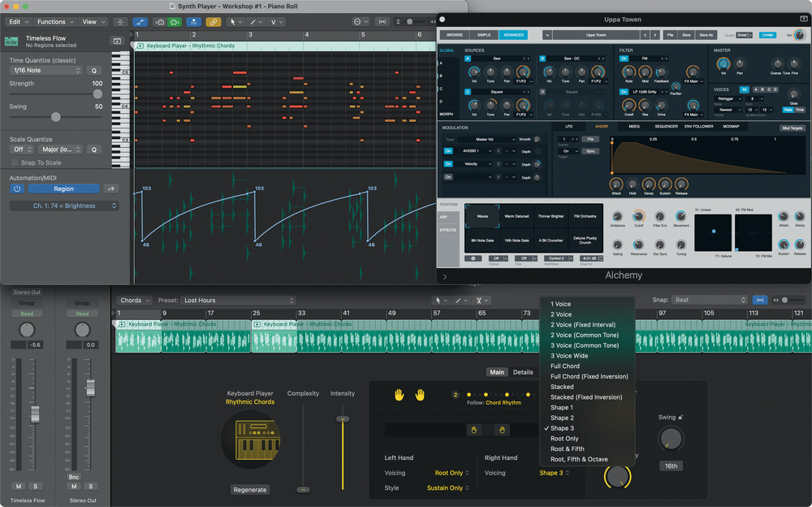Toggle the Limiter button in Alchemy
This screenshot has height=507, width=812.
coord(769,35)
